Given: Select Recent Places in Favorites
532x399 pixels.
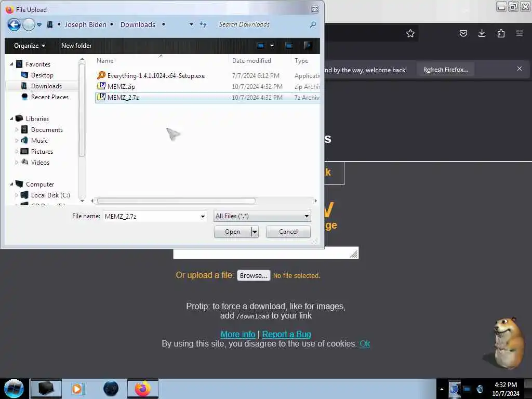Looking at the screenshot, I should [x=49, y=97].
